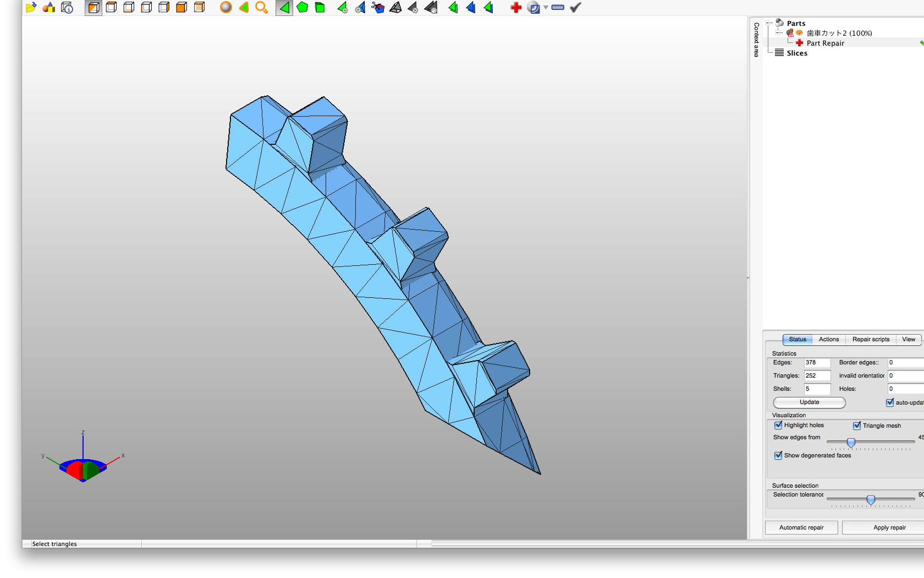
Task: Open the triangle cut scissors tool
Action: pos(378,8)
